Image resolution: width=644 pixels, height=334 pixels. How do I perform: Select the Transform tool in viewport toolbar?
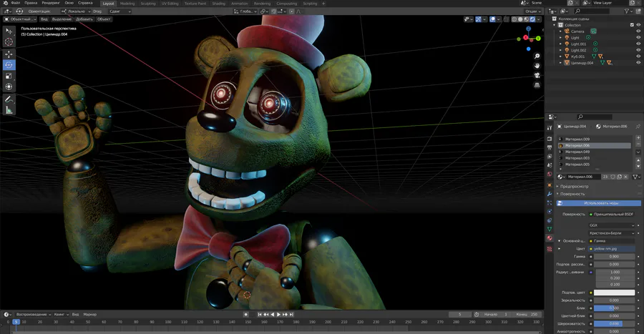pos(9,87)
